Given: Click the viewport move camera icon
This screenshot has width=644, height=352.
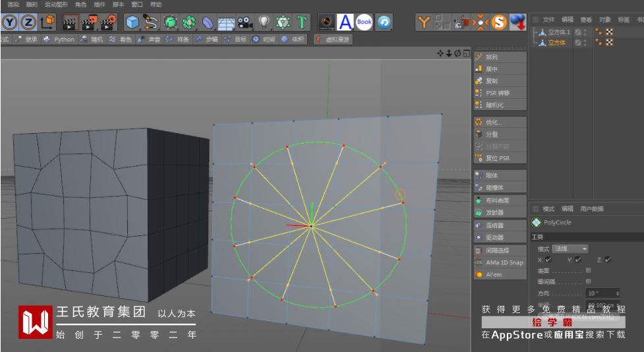Looking at the screenshot, I should 440,53.
